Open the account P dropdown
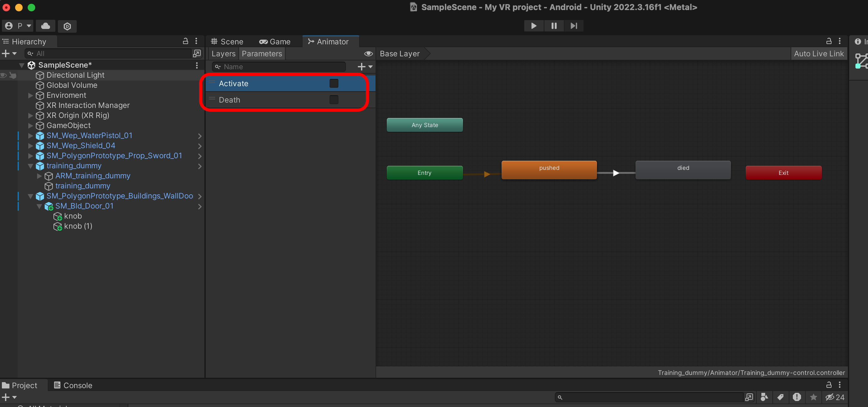The width and height of the screenshot is (868, 407). [x=18, y=25]
